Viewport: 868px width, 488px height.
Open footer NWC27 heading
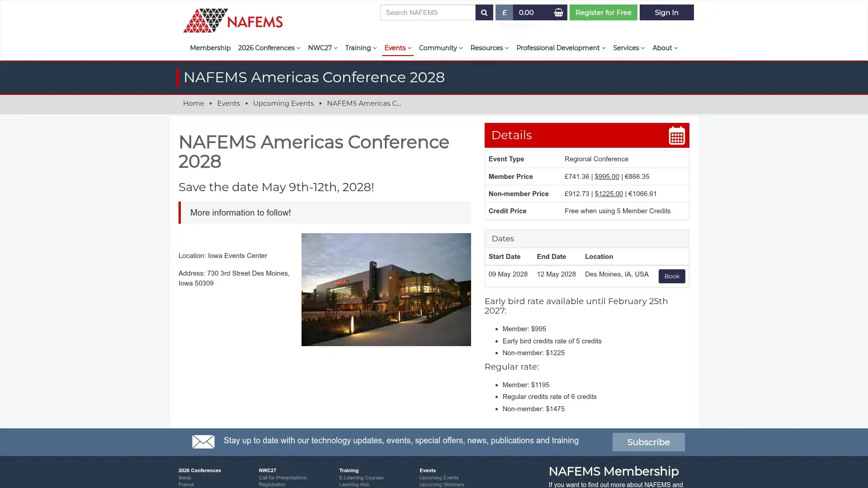[x=267, y=470]
